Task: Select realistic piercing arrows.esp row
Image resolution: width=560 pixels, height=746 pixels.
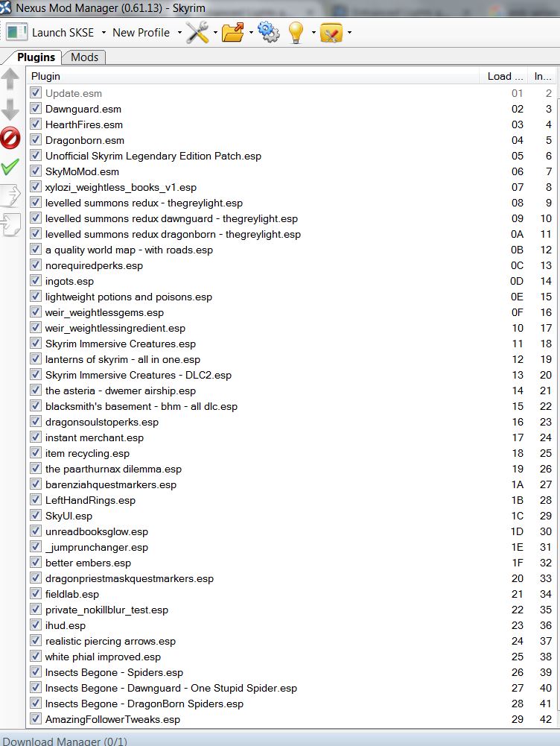Action: pyautogui.click(x=291, y=641)
